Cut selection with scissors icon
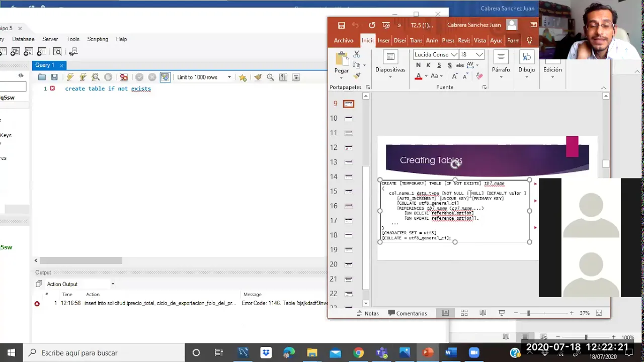Viewport: 644px width, 362px height. tap(357, 54)
